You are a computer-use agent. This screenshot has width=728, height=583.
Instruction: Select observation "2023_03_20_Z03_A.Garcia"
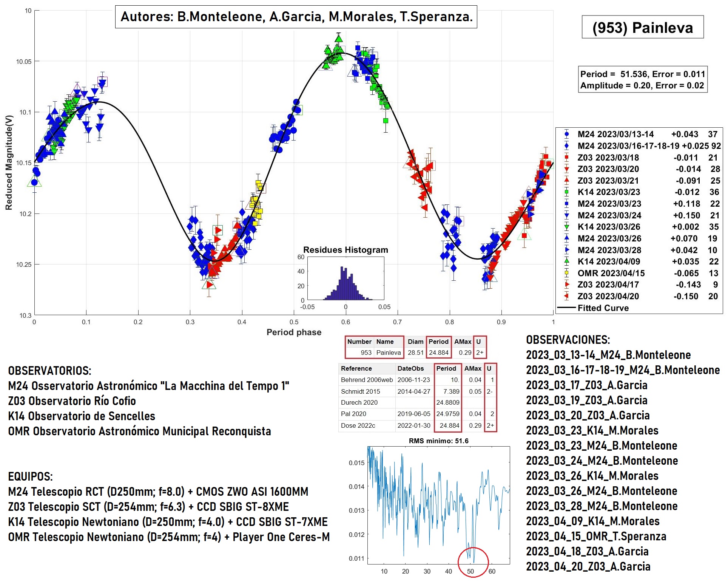pos(588,415)
